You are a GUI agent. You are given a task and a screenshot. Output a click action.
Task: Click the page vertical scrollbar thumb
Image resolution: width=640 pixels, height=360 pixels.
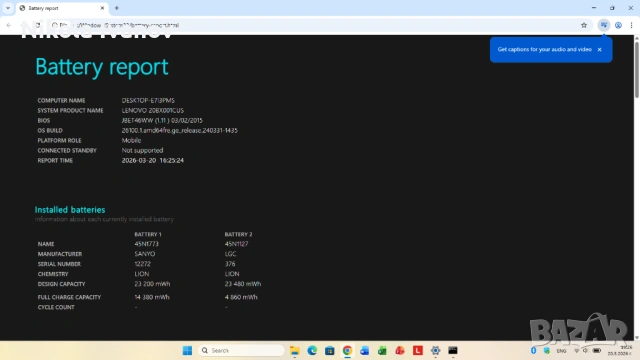click(636, 69)
